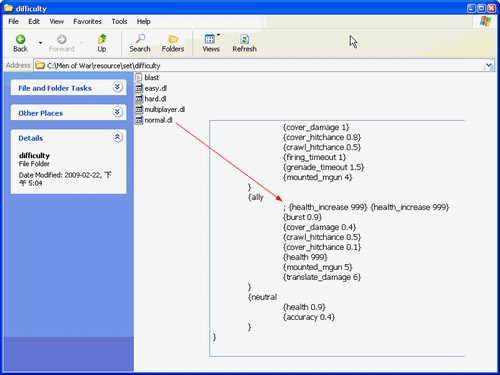Go up one folder level
This screenshot has width=500, height=375.
[102, 43]
